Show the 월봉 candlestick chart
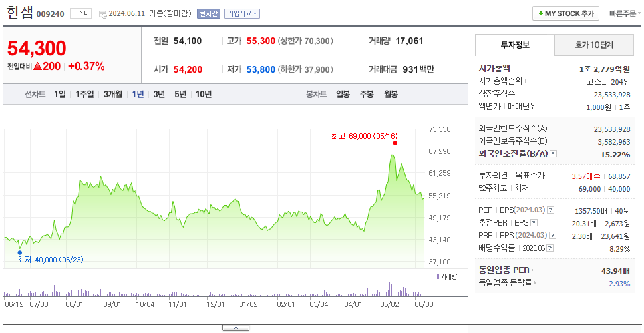Viewport: 644px width, 333px height. [391, 94]
